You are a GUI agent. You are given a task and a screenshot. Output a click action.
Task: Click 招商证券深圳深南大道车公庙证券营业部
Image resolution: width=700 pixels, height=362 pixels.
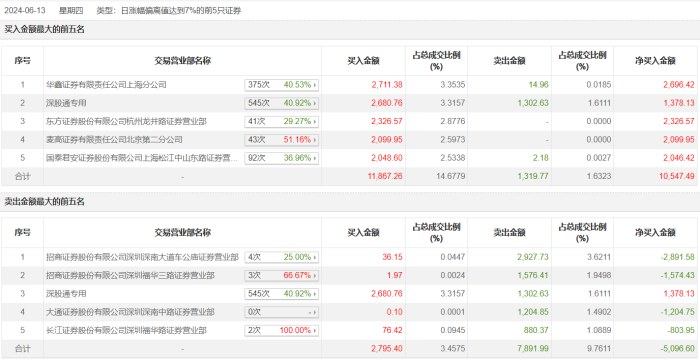point(142,257)
